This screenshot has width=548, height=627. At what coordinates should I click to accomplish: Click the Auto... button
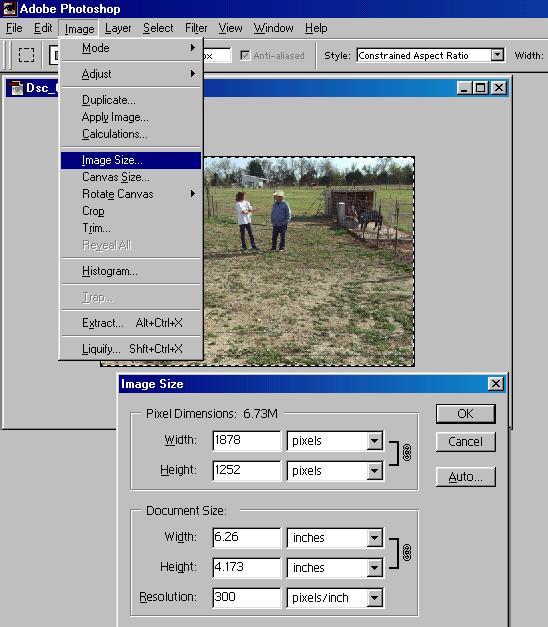(x=466, y=477)
